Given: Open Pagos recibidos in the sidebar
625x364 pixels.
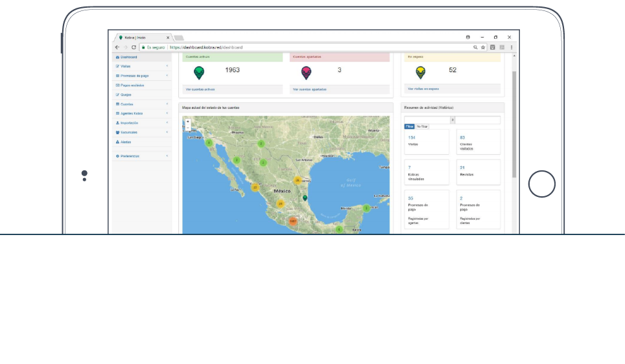Looking at the screenshot, I should pyautogui.click(x=132, y=85).
